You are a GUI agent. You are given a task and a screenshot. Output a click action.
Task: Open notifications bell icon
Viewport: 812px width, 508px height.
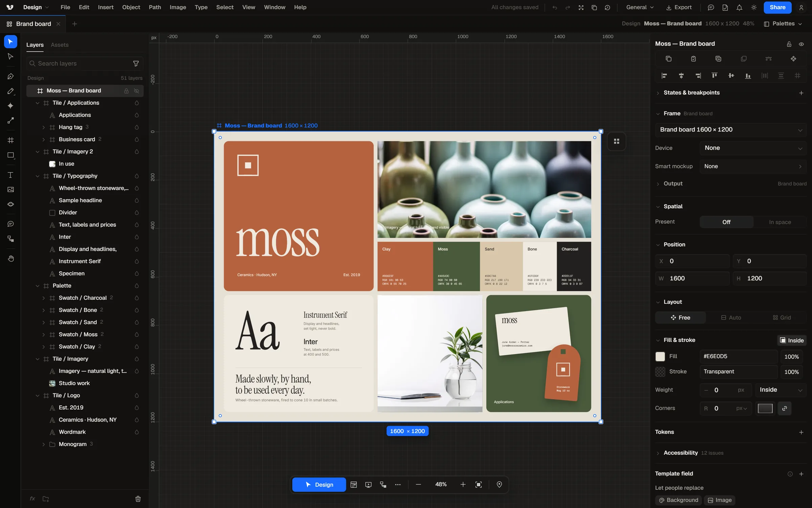739,7
